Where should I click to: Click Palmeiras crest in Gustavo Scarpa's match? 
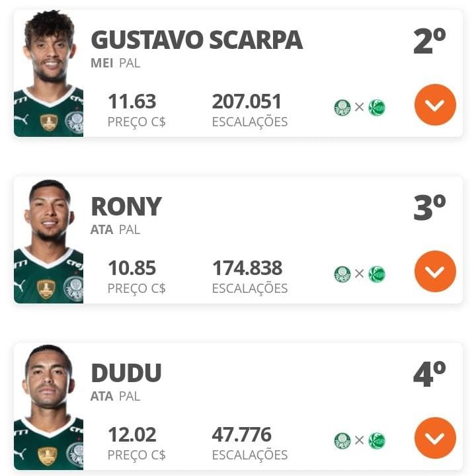[x=342, y=108]
